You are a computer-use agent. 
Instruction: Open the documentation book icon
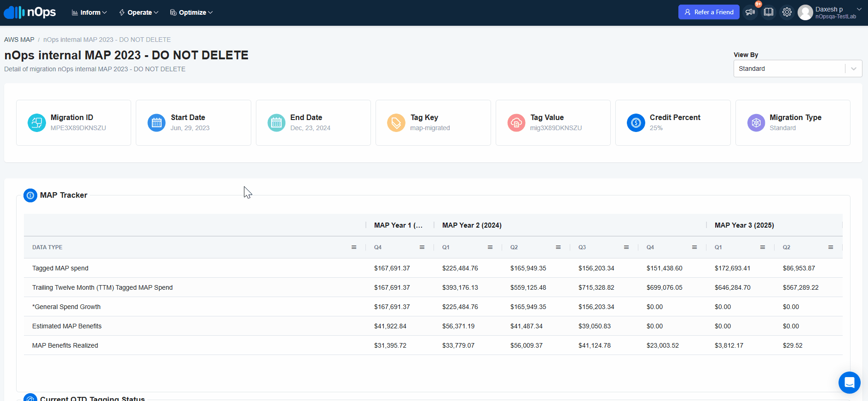[769, 12]
